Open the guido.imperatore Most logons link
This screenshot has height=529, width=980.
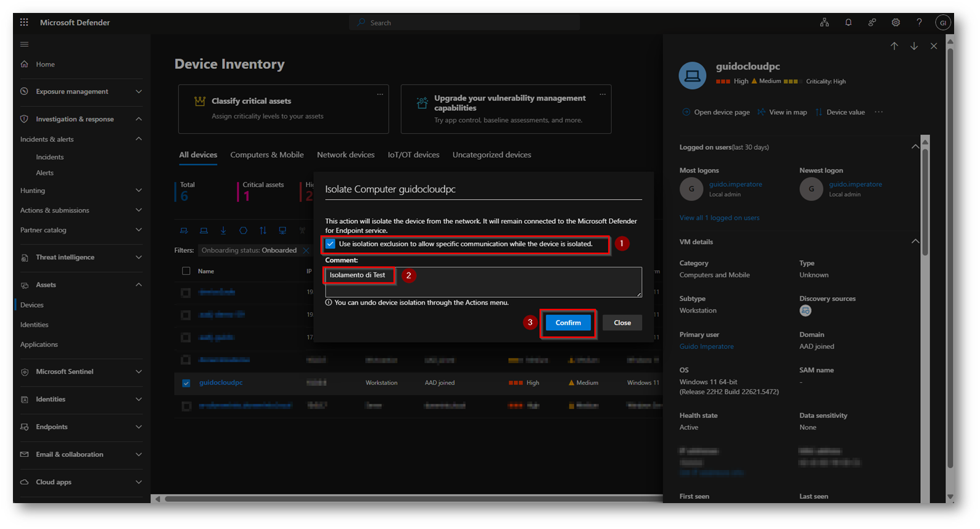click(x=735, y=184)
